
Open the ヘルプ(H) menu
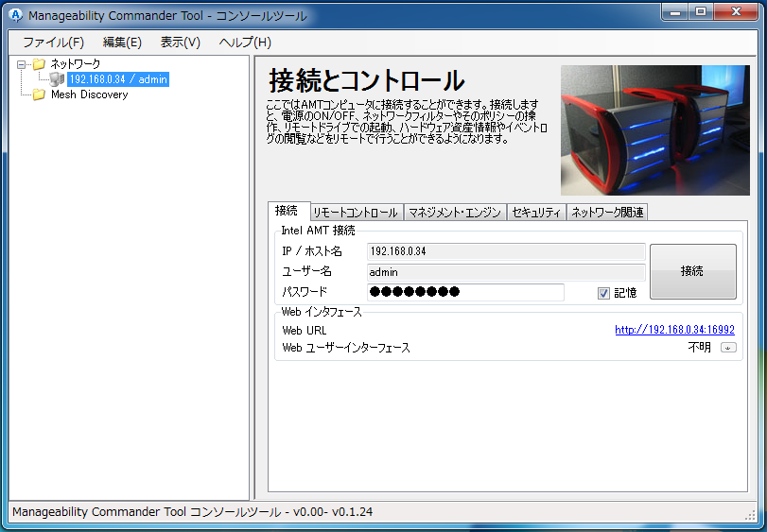click(x=245, y=43)
